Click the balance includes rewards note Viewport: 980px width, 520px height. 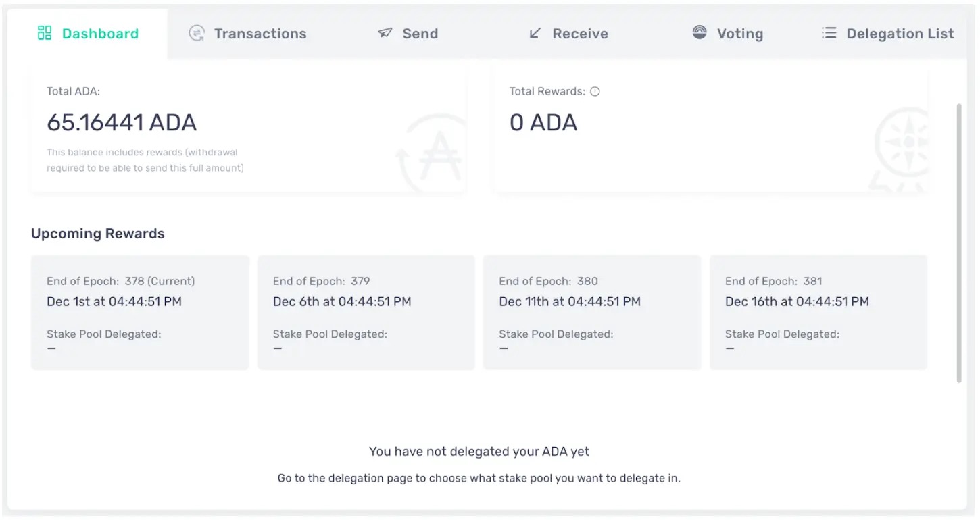145,160
